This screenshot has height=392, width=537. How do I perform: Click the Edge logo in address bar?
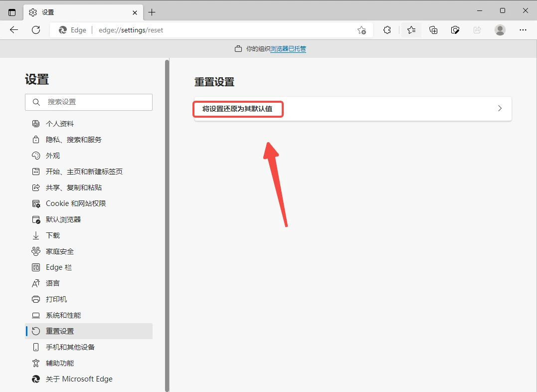click(63, 30)
